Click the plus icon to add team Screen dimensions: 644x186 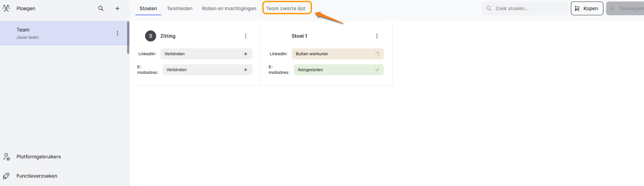pyautogui.click(x=117, y=8)
